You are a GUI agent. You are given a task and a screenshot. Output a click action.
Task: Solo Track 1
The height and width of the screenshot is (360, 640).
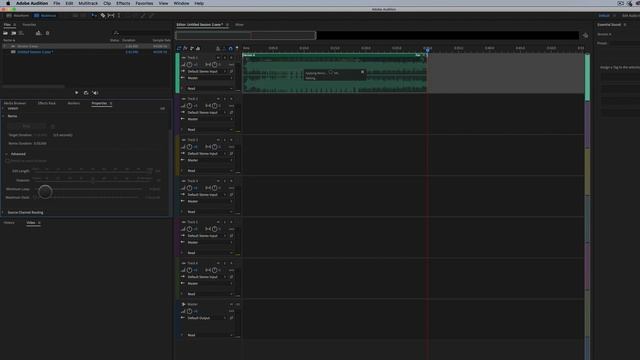click(x=224, y=58)
